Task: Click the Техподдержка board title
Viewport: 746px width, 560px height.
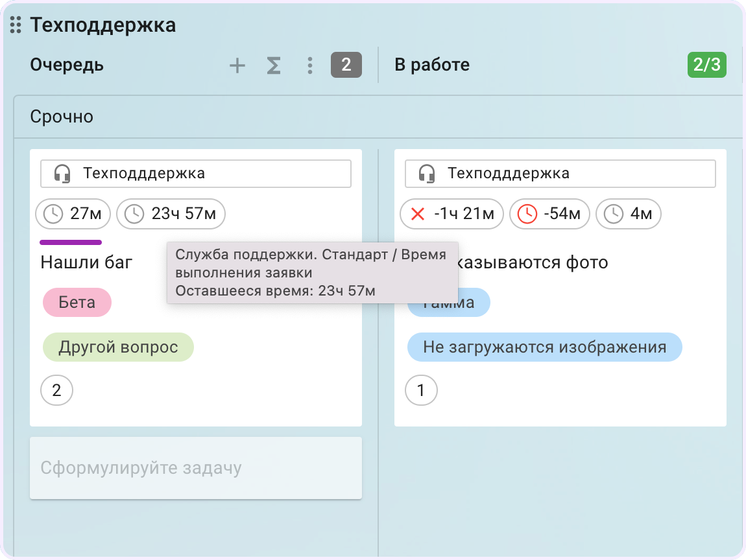Action: click(102, 25)
